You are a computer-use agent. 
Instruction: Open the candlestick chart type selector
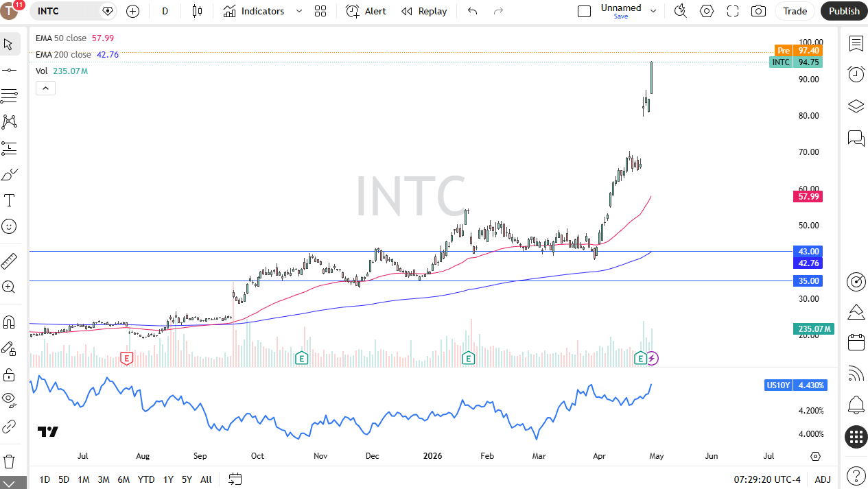(198, 11)
